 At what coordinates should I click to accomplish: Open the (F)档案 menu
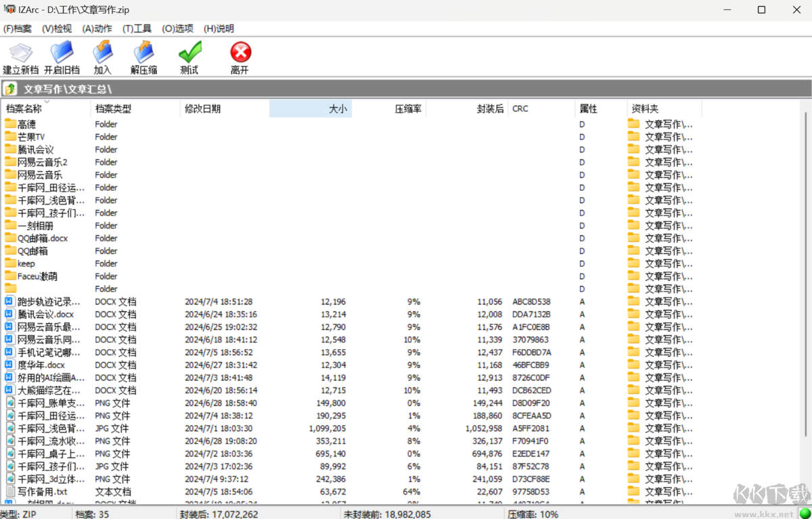point(18,28)
